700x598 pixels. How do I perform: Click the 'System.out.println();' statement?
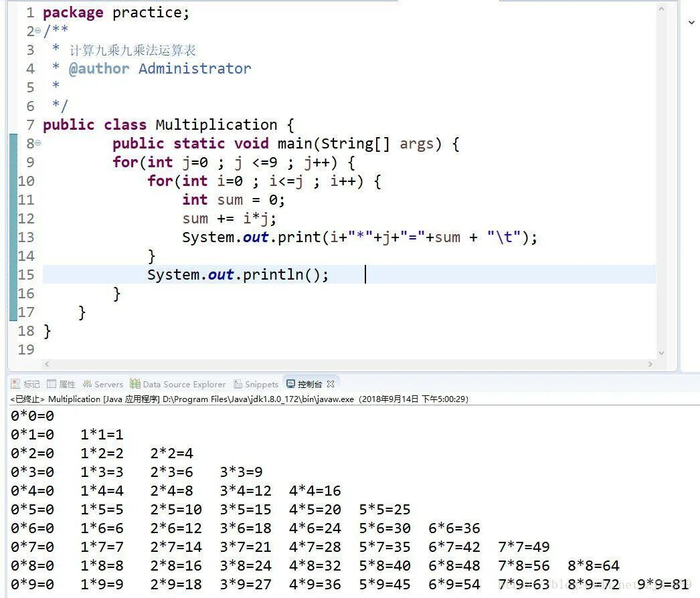tap(238, 275)
